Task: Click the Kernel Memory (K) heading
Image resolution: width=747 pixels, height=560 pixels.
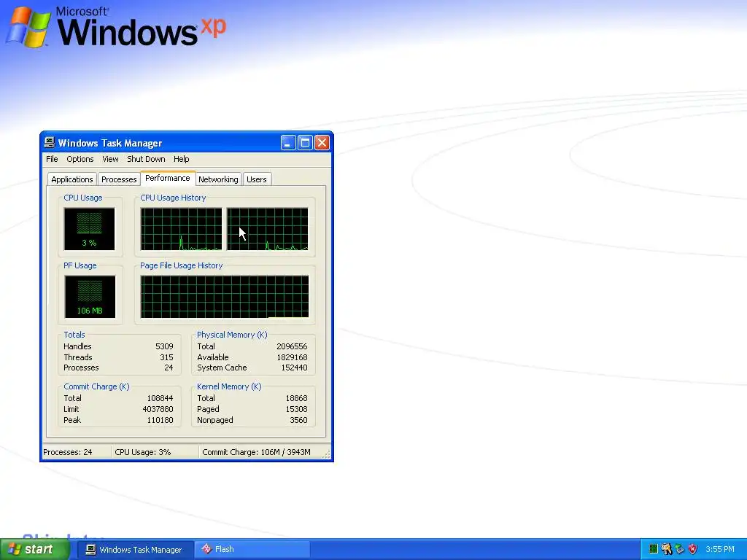Action: point(229,386)
